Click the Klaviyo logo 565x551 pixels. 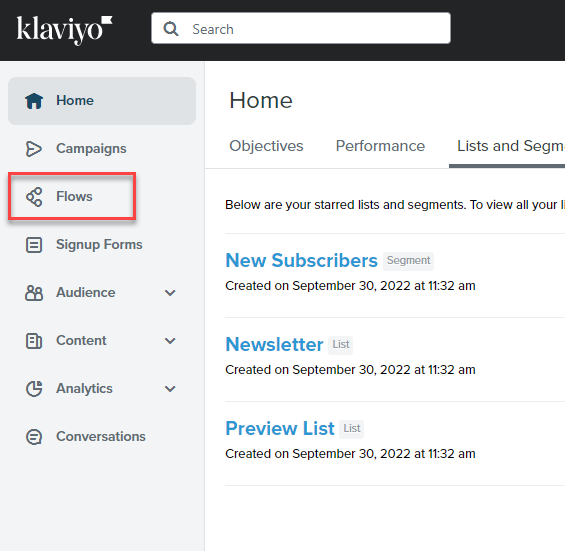coord(64,30)
